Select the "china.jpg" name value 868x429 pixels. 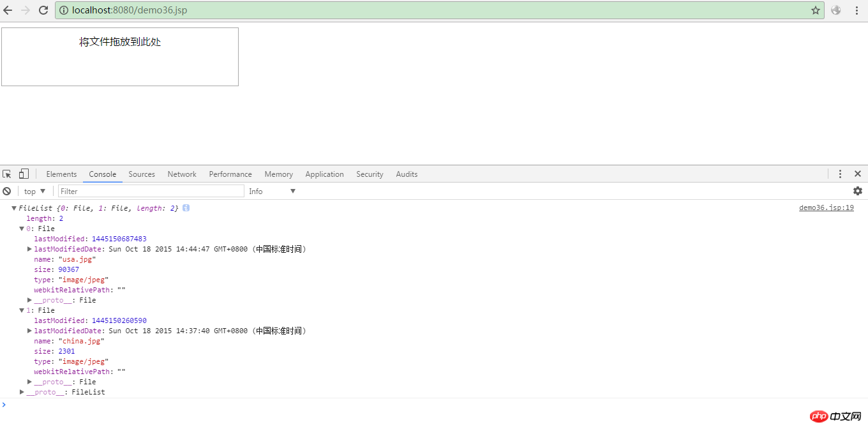[81, 341]
